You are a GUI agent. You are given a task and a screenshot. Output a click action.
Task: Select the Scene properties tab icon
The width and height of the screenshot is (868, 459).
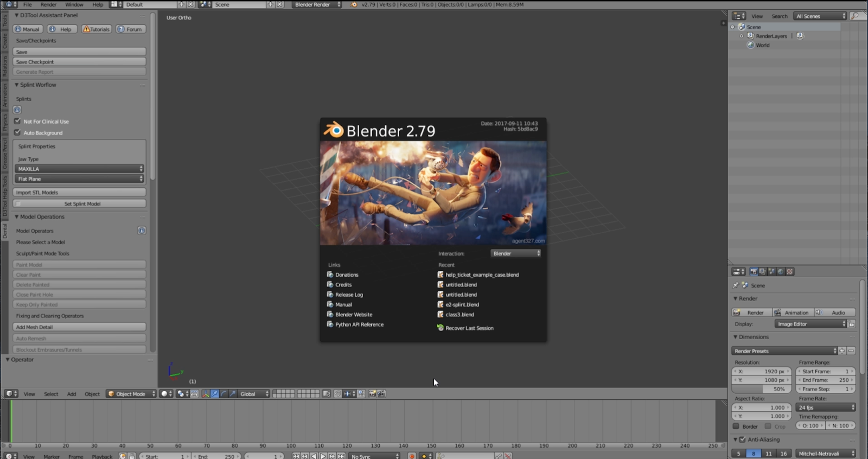771,272
